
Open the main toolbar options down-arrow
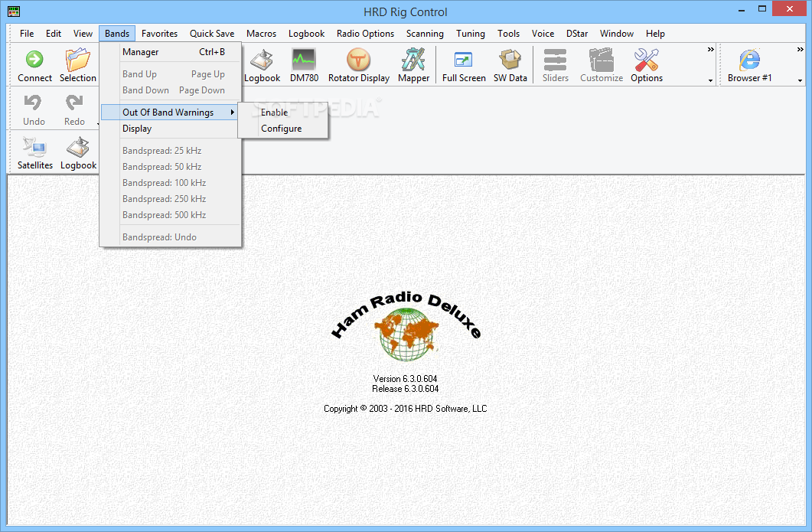pos(710,81)
